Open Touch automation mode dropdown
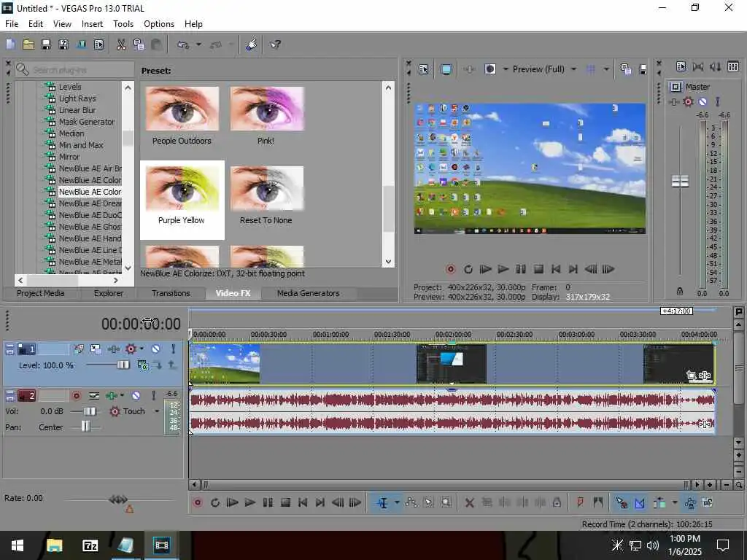 [x=157, y=411]
